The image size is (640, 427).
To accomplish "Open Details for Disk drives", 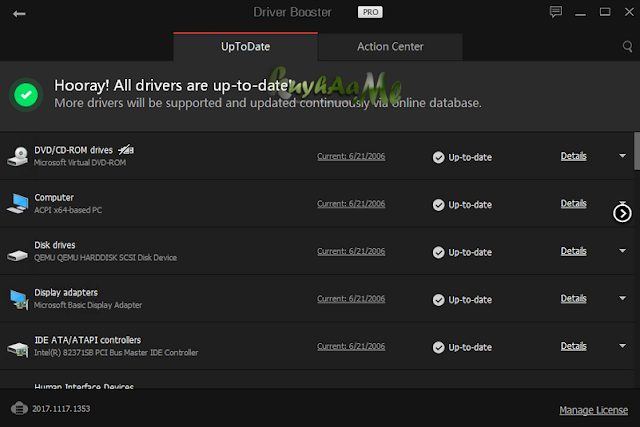I will 573,251.
